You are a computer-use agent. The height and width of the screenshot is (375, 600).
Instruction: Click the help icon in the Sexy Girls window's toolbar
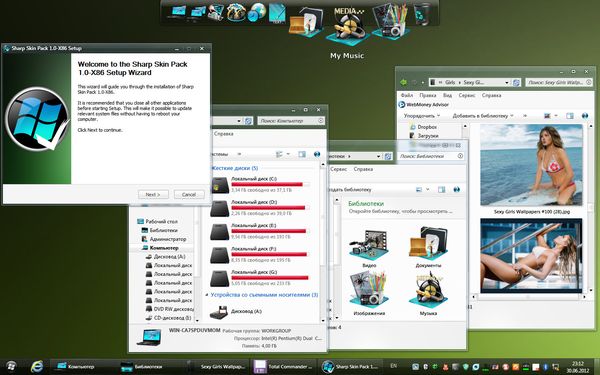click(x=585, y=116)
